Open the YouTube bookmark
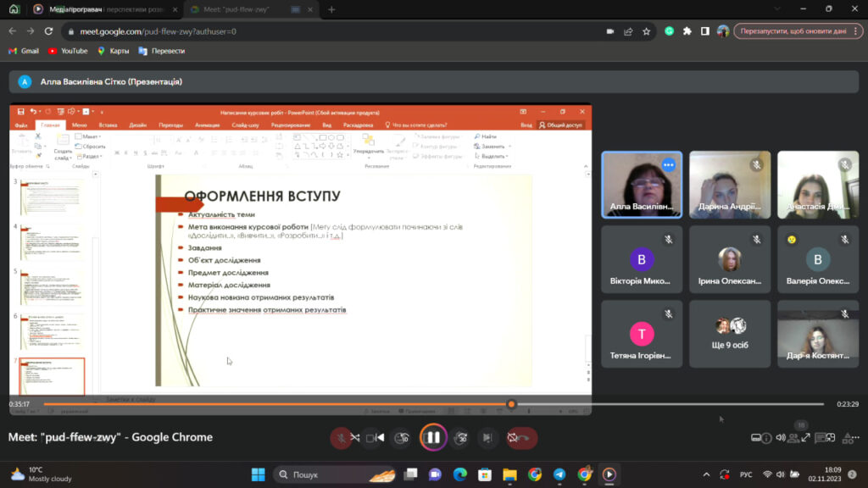This screenshot has height=488, width=868. point(68,51)
